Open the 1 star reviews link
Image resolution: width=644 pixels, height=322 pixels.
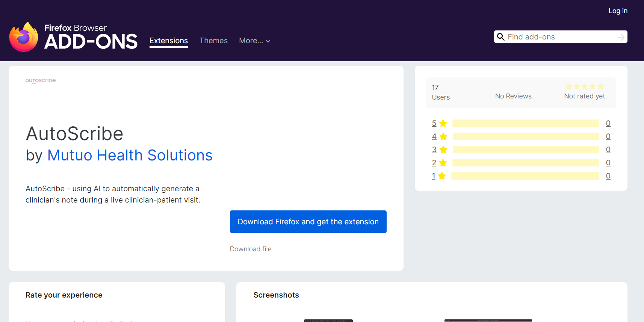pos(434,176)
